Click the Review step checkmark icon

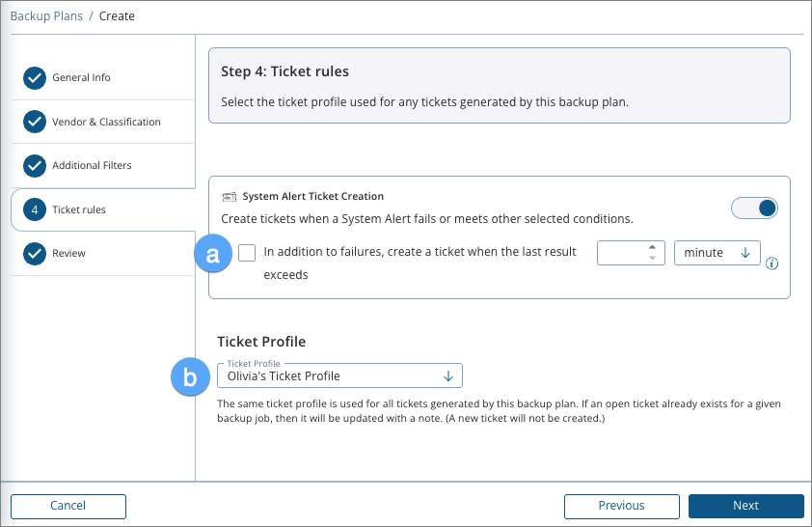click(x=35, y=254)
